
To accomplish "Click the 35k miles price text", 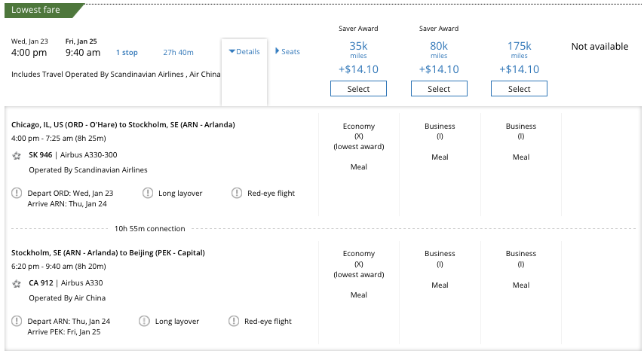I will pos(358,47).
